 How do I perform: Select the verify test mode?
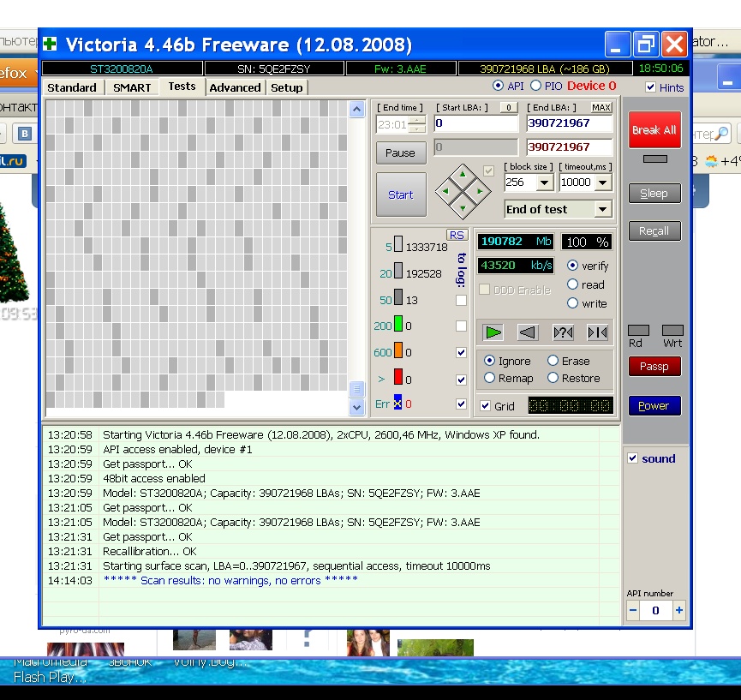click(x=572, y=266)
